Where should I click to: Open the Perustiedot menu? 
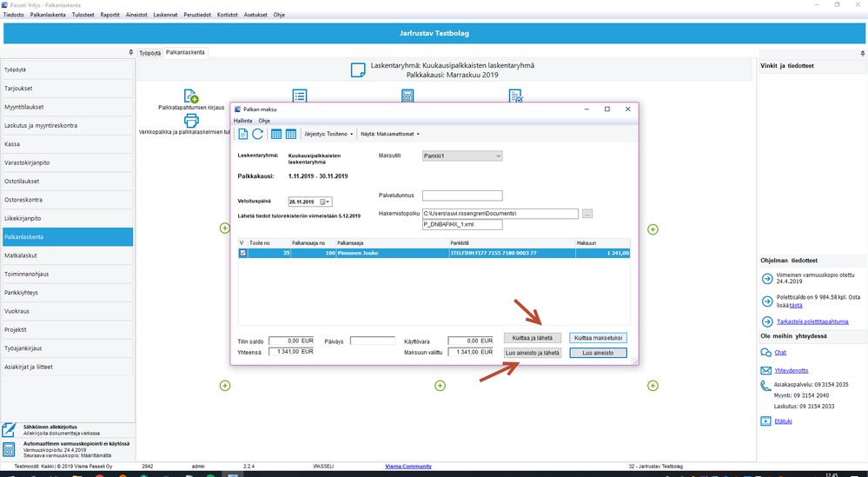click(x=197, y=15)
